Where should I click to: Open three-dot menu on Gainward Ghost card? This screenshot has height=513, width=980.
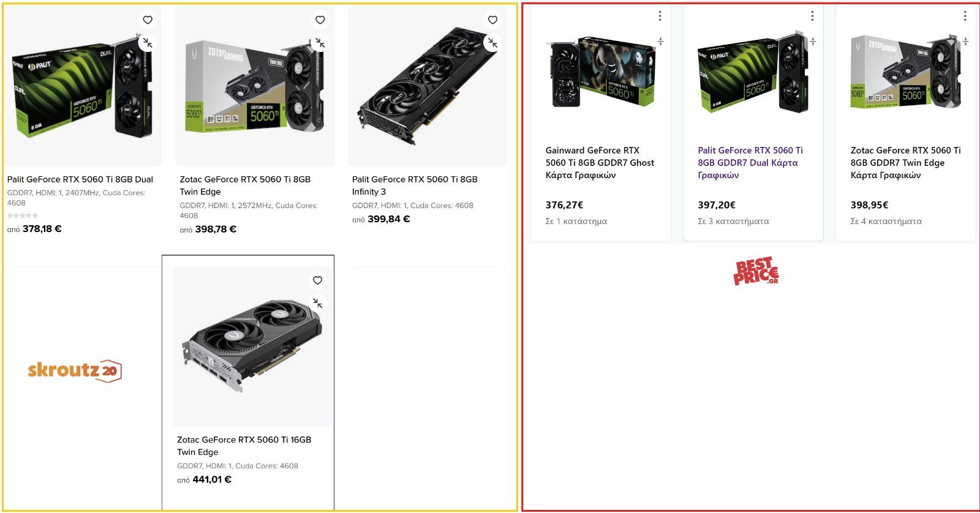[x=660, y=16]
